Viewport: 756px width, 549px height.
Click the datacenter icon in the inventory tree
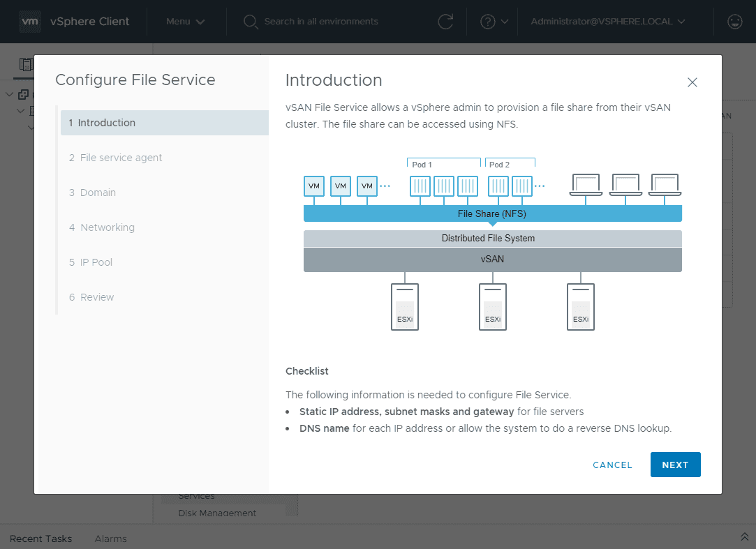[32, 110]
